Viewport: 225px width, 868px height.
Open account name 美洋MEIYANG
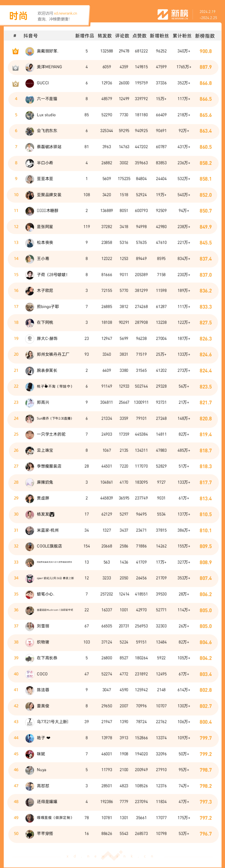pyautogui.click(x=49, y=67)
